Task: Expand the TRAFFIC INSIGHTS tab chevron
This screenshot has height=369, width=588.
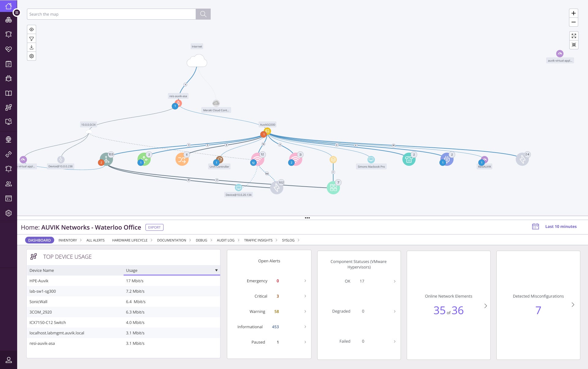Action: (x=277, y=240)
